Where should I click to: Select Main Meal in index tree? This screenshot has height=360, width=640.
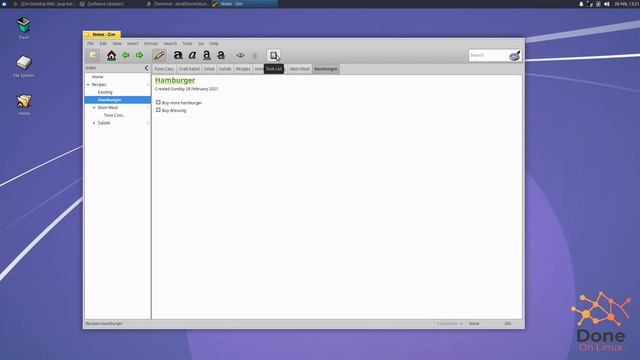pyautogui.click(x=108, y=108)
